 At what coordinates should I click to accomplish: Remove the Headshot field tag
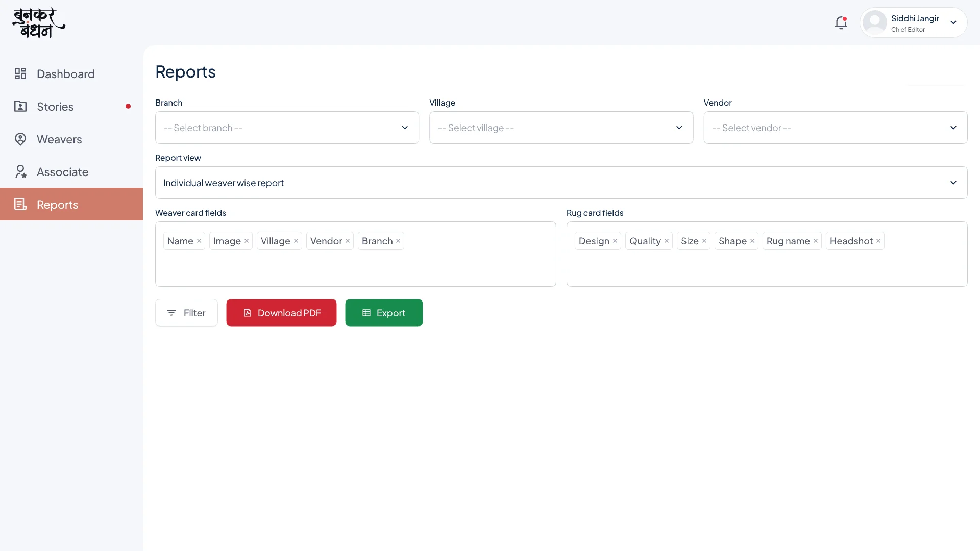coord(878,241)
